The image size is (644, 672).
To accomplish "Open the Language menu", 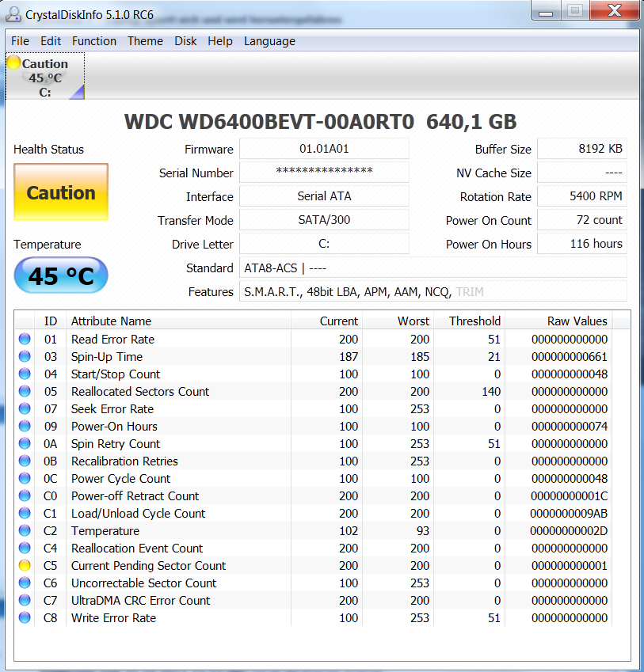I will point(269,41).
